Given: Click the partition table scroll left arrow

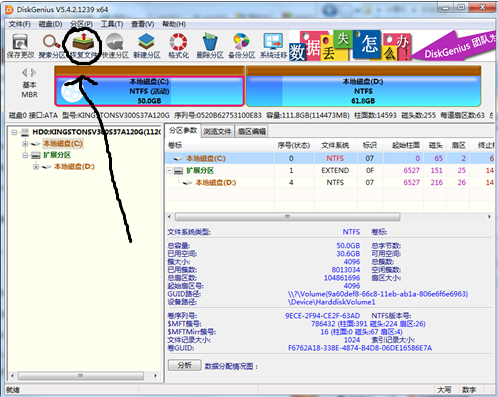Looking at the screenshot, I should click(x=169, y=217).
